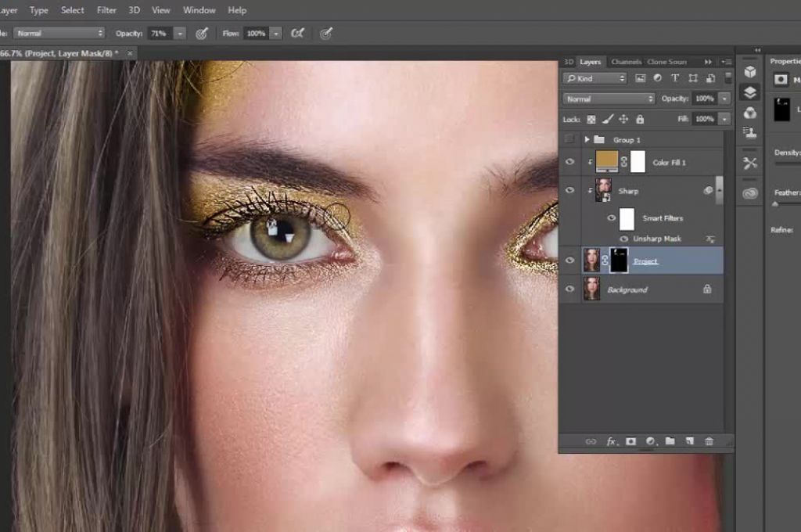Click the Delete layer trash icon

click(709, 441)
